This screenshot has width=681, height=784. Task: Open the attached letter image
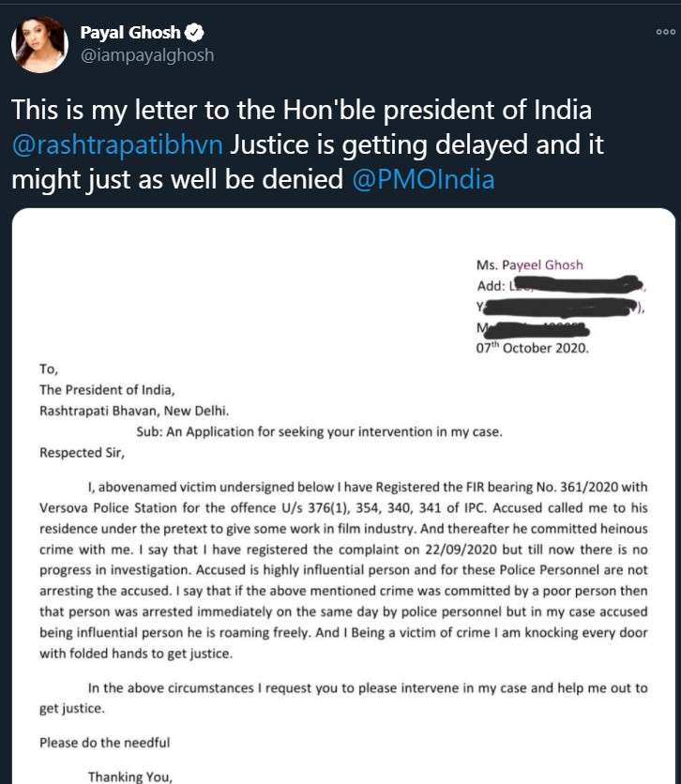coord(343,496)
